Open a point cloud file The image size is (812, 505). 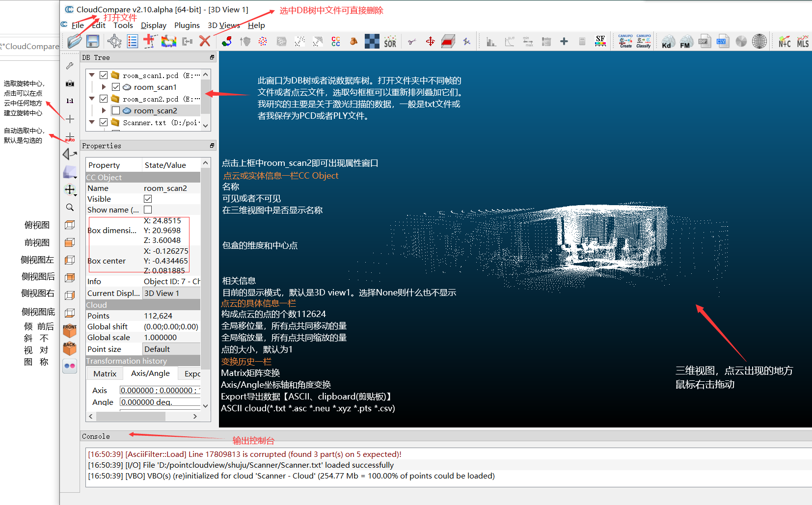pos(74,41)
